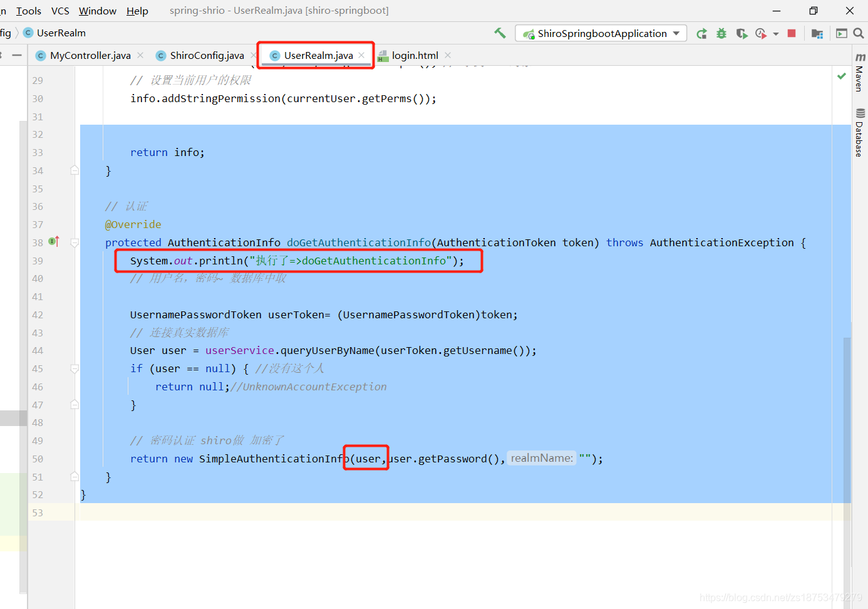
Task: Open the Project Structure icon
Action: point(817,33)
